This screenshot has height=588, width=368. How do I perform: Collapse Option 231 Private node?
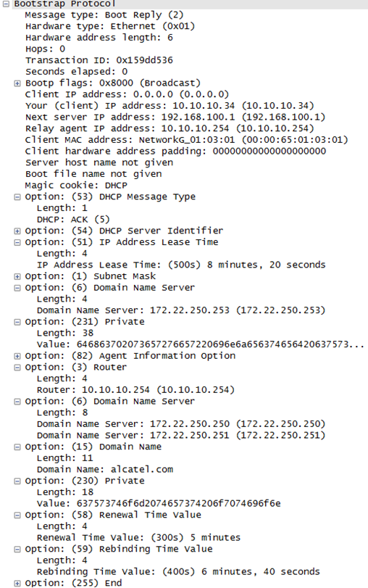tap(17, 322)
